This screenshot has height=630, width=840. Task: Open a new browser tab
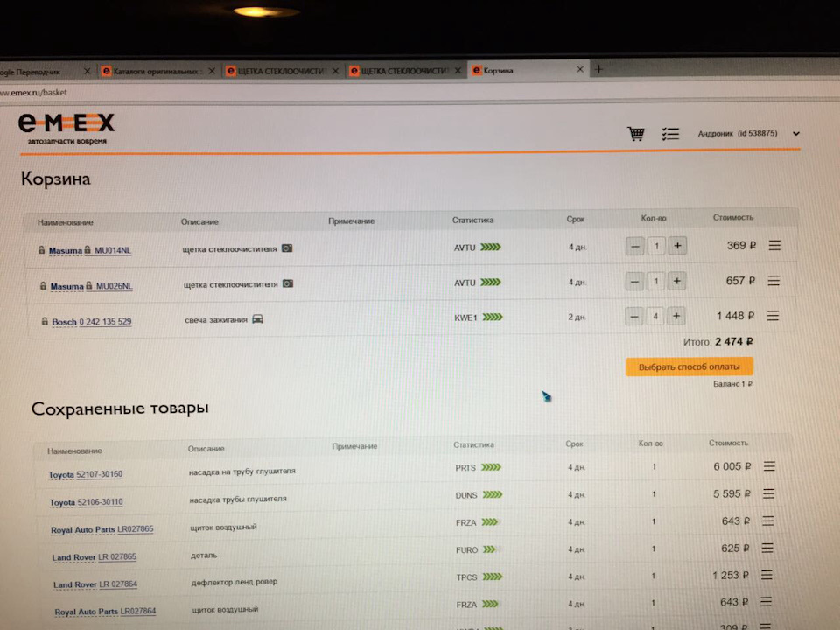click(x=598, y=69)
